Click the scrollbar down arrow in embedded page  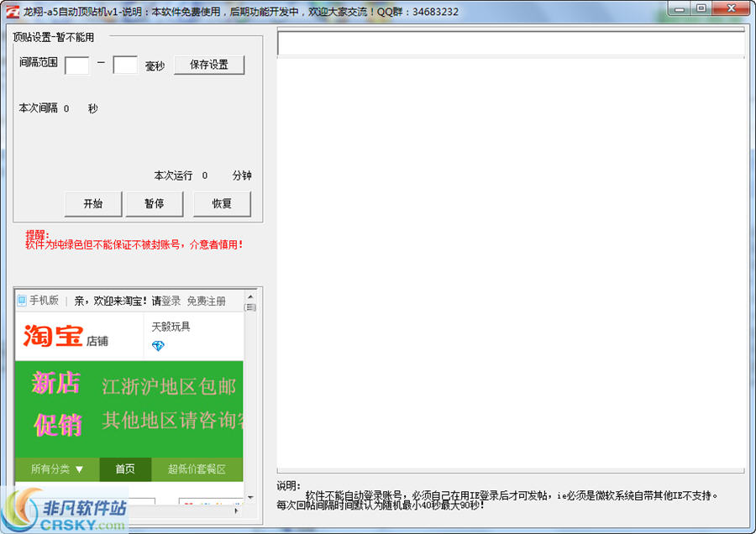[x=249, y=497]
